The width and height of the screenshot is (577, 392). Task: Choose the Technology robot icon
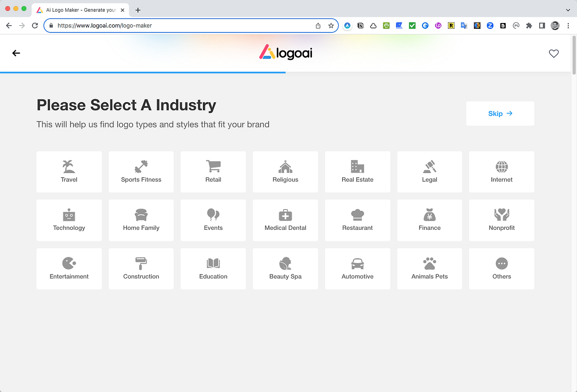click(69, 215)
